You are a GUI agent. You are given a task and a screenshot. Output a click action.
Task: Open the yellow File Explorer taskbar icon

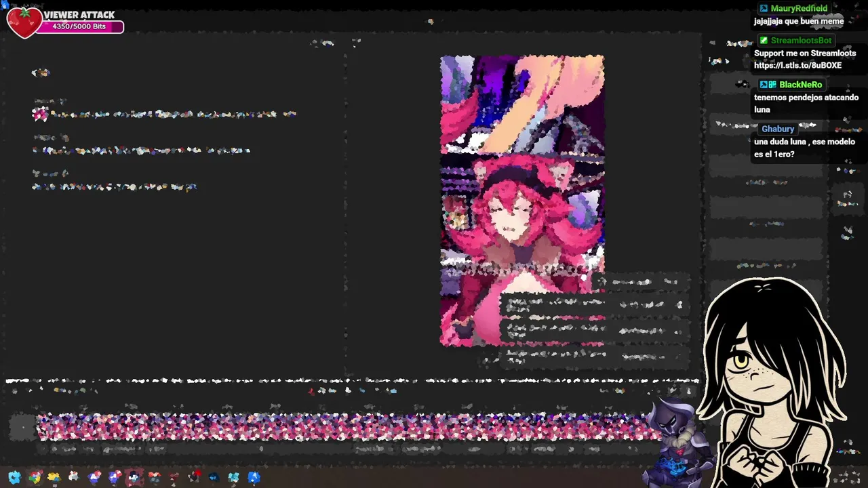(x=54, y=477)
